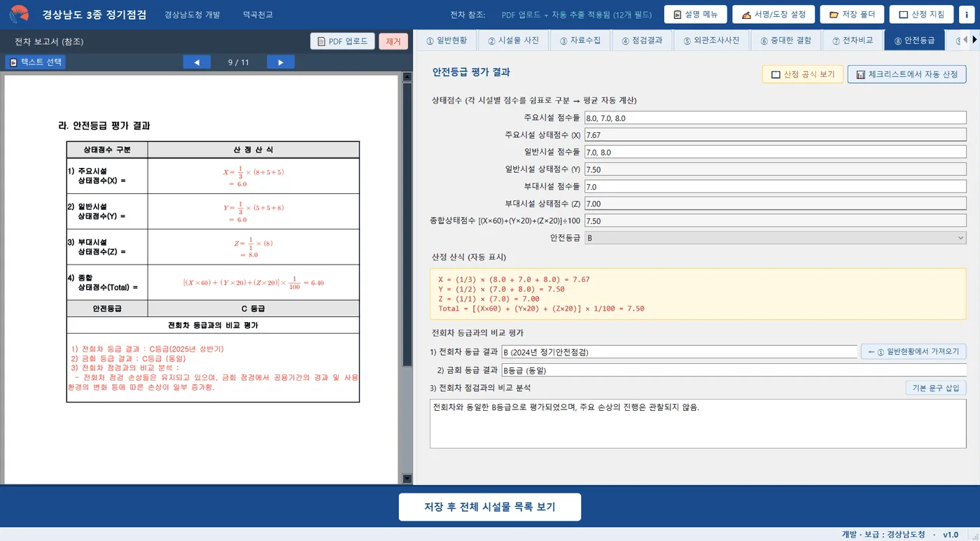Viewport: 980px width, 541px height.
Task: Click the PDF viewer scroll-down arrow
Action: click(407, 479)
